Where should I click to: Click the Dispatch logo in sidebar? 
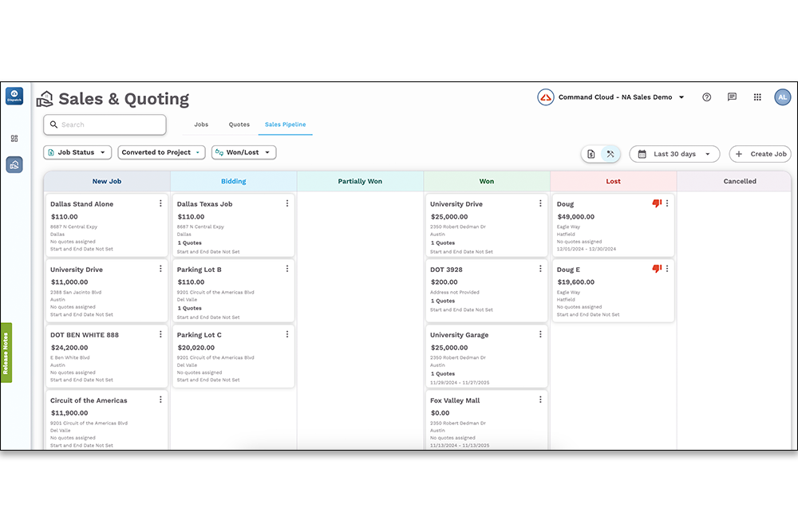(x=14, y=97)
